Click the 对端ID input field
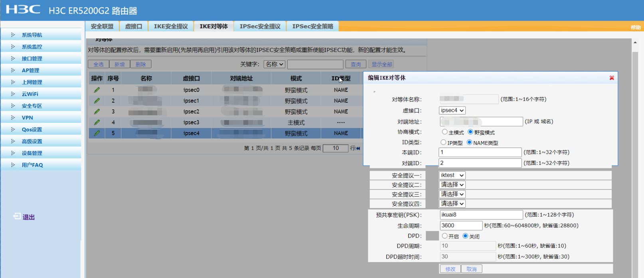The height and width of the screenshot is (278, 644). click(480, 163)
